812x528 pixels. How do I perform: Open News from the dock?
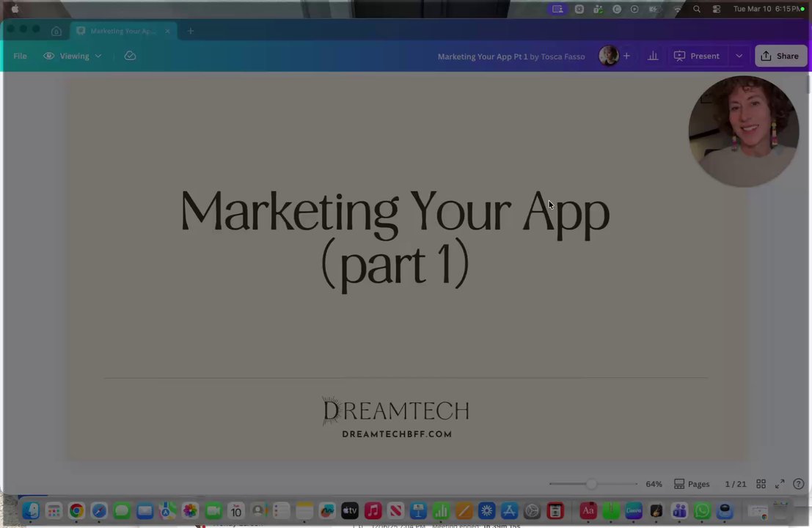pos(395,511)
